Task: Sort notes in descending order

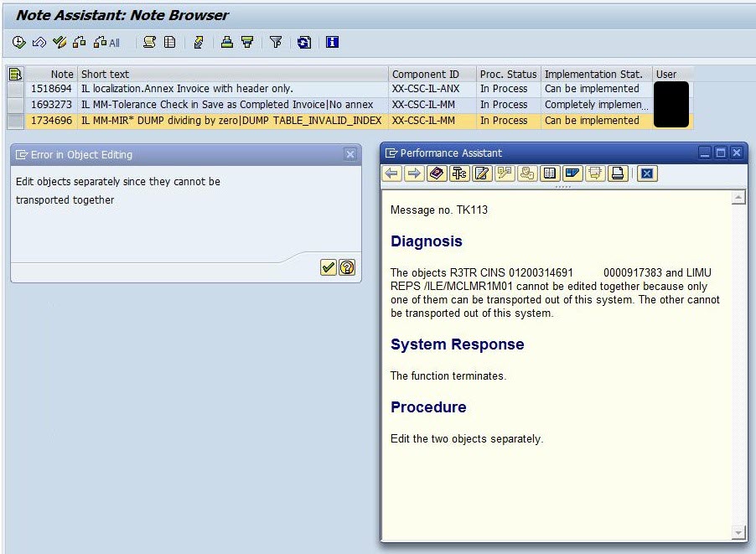Action: (247, 43)
